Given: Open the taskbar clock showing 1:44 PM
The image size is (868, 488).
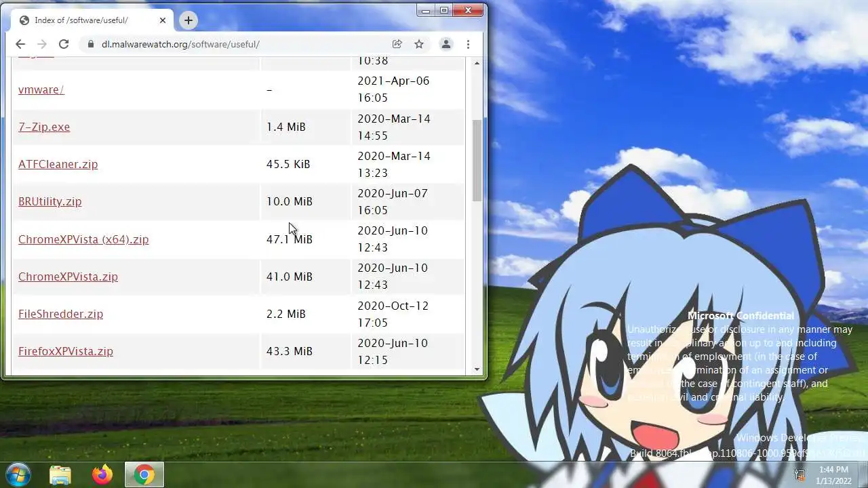Looking at the screenshot, I should 833,474.
